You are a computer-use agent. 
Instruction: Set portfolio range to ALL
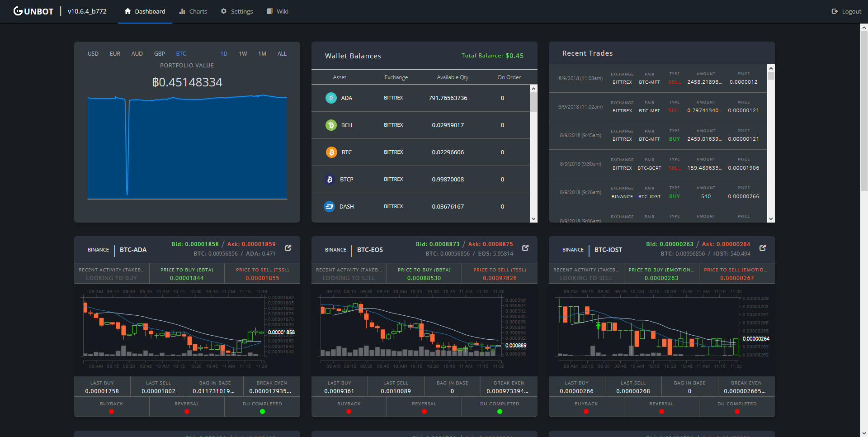pyautogui.click(x=282, y=54)
